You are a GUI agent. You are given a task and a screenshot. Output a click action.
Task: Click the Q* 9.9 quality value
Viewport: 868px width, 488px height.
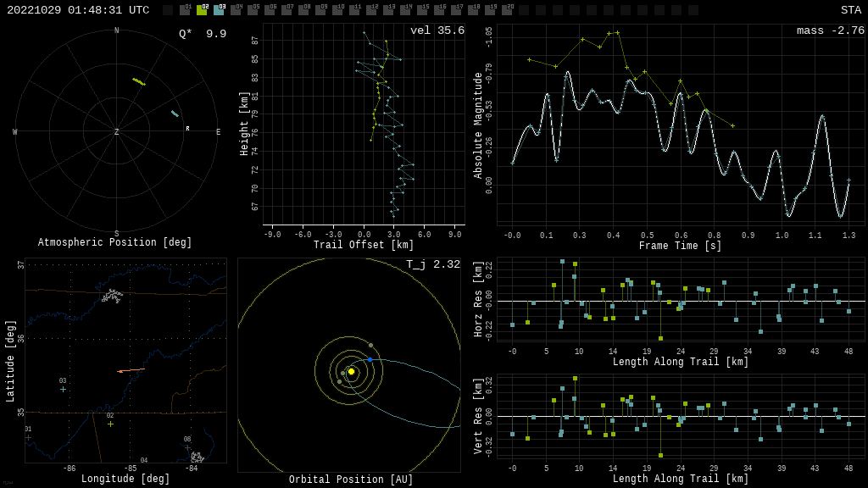click(x=203, y=34)
